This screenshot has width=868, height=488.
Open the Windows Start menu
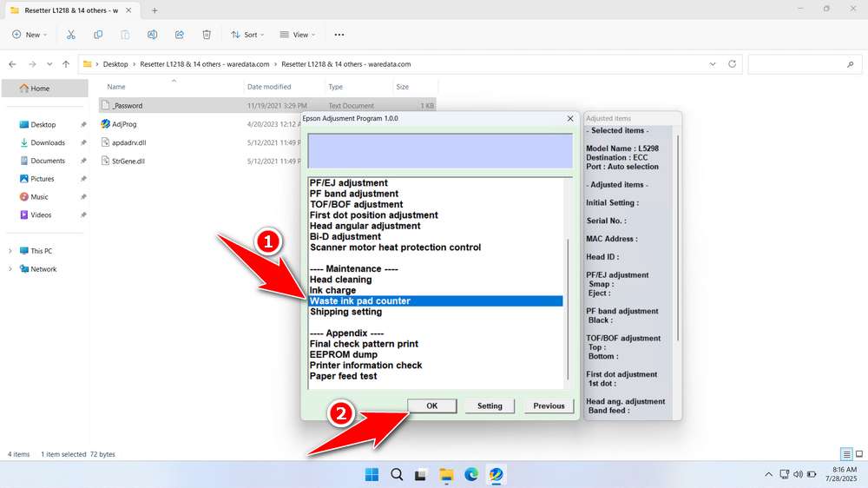coord(372,474)
